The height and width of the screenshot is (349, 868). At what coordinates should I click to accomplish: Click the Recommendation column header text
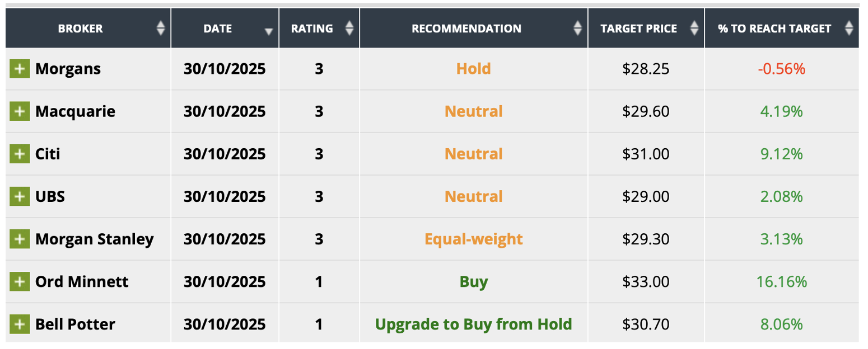(x=466, y=29)
